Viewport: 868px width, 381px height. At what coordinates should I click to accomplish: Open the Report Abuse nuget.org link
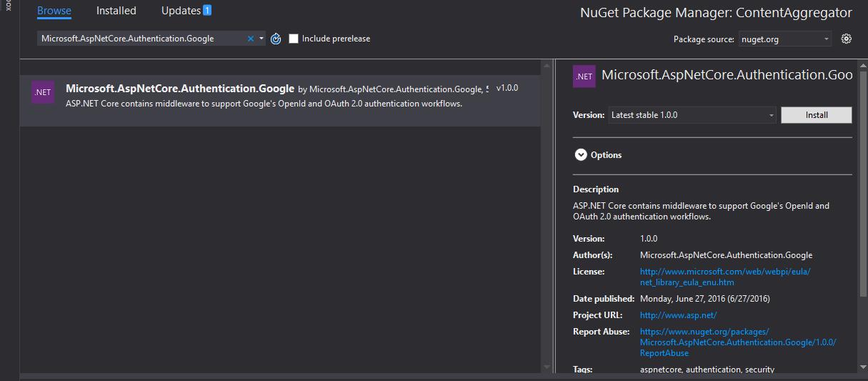click(738, 342)
